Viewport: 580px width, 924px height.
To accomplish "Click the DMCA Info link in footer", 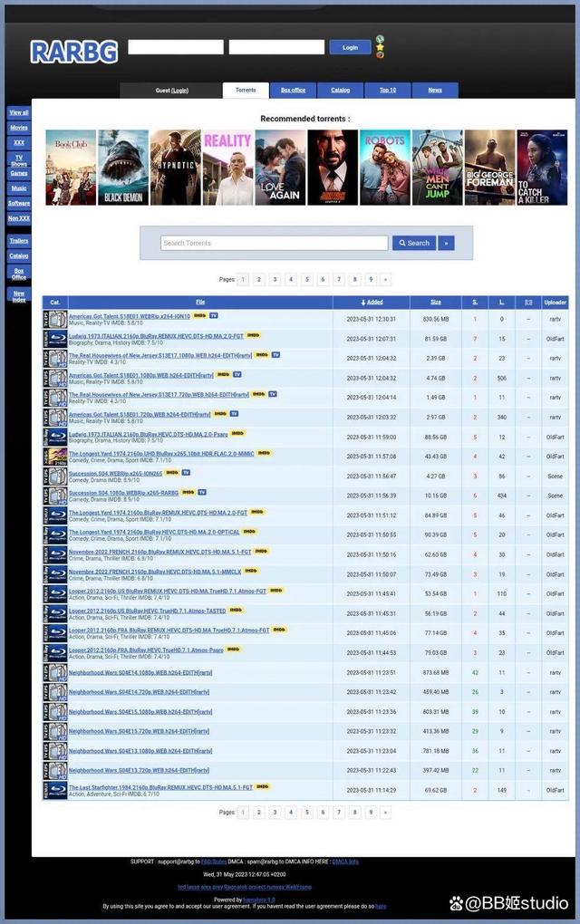I will tap(344, 861).
